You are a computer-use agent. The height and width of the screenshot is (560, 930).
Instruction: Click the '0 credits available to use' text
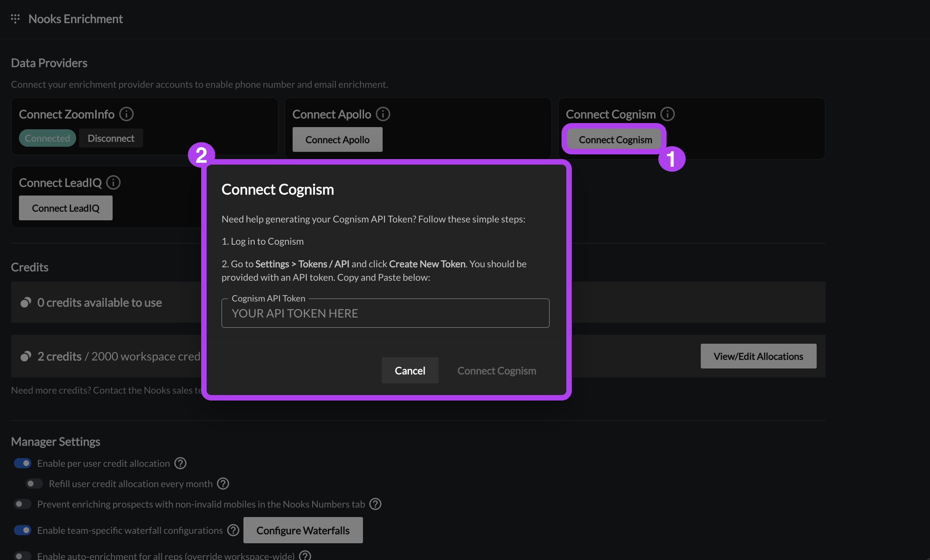[99, 303]
